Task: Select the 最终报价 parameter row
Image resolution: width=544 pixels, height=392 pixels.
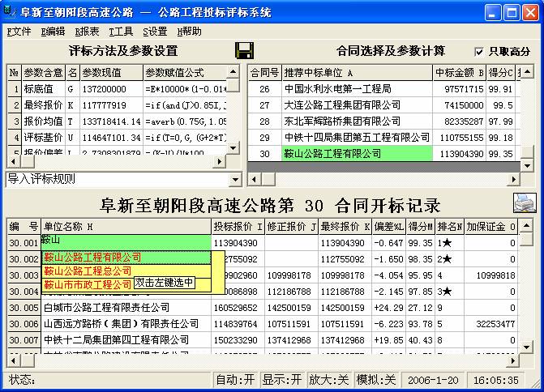Action: click(x=117, y=105)
